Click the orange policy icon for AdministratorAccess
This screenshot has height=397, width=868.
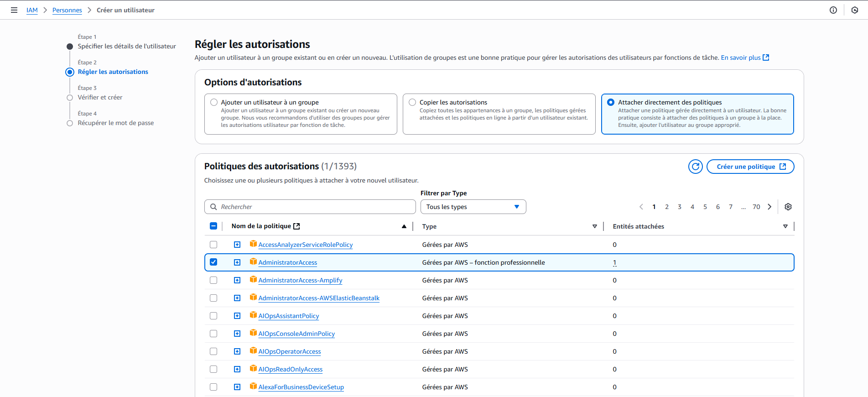253,261
